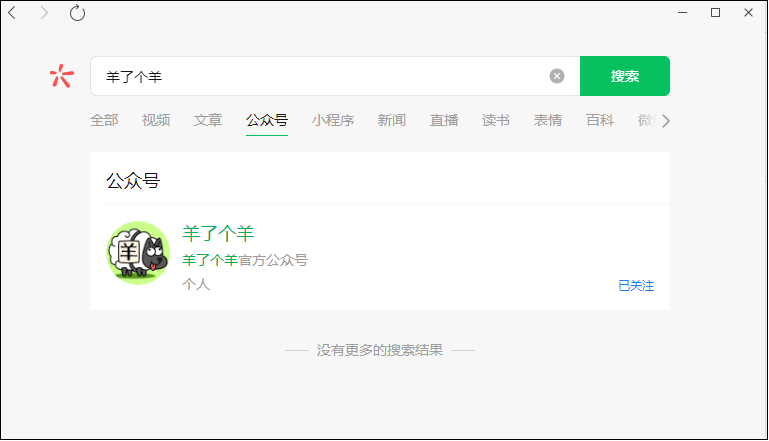Open the 直播 tab
Screen dimensions: 769x441
[444, 120]
